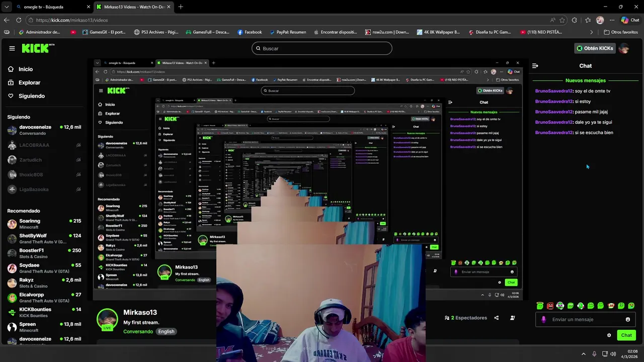Open browser Settings and more menu
Viewport: 644px width, 362px height.
tap(612, 20)
